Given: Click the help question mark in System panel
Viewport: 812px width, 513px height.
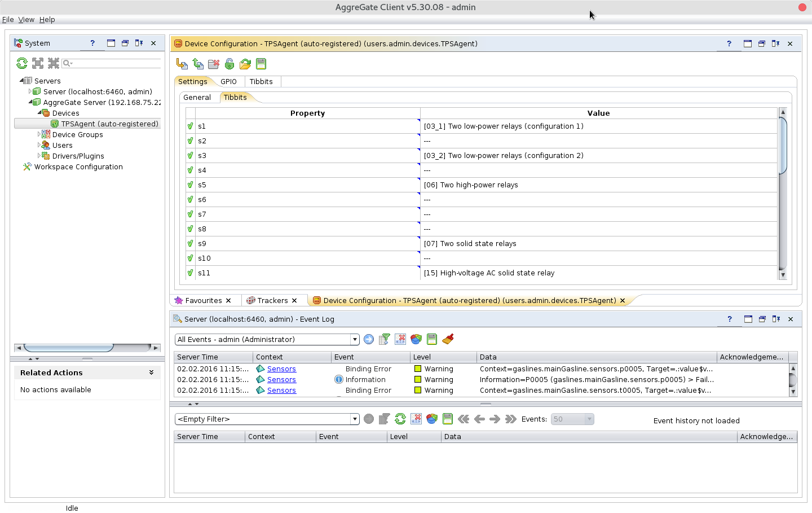Looking at the screenshot, I should pyautogui.click(x=92, y=43).
